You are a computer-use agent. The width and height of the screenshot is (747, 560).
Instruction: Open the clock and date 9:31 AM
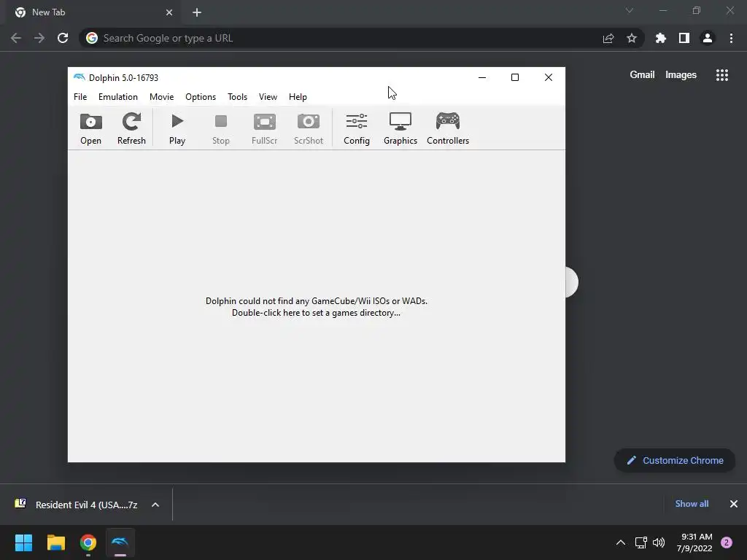pos(694,542)
